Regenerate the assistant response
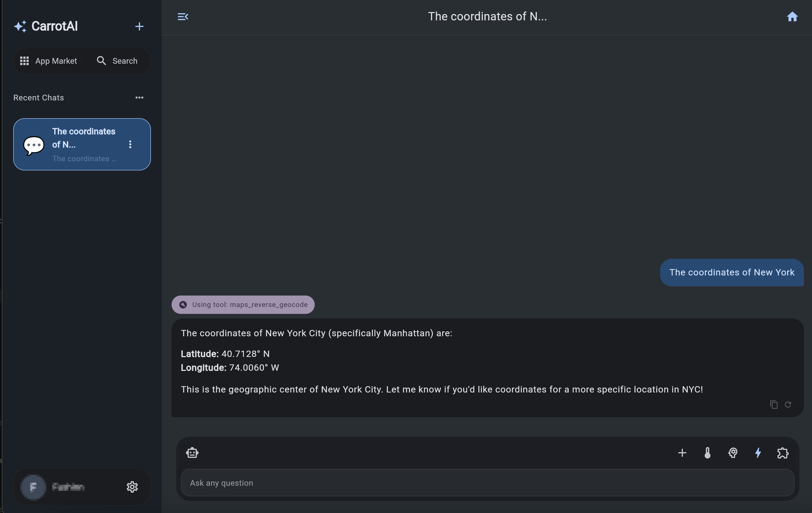The width and height of the screenshot is (812, 513). 788,404
